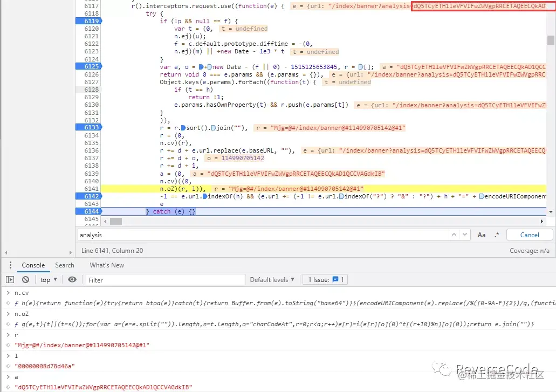The width and height of the screenshot is (556, 392).
Task: Select console output "00000008d78d46a"
Action: point(45,366)
